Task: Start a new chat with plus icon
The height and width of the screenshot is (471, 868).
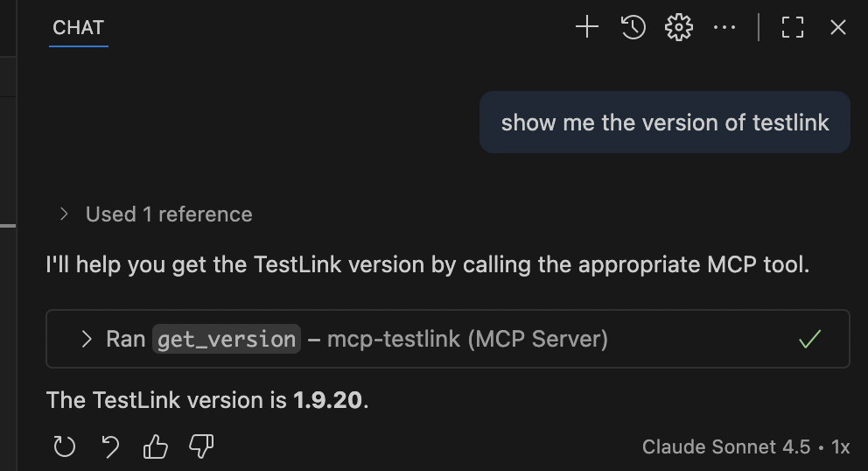Action: tap(587, 28)
